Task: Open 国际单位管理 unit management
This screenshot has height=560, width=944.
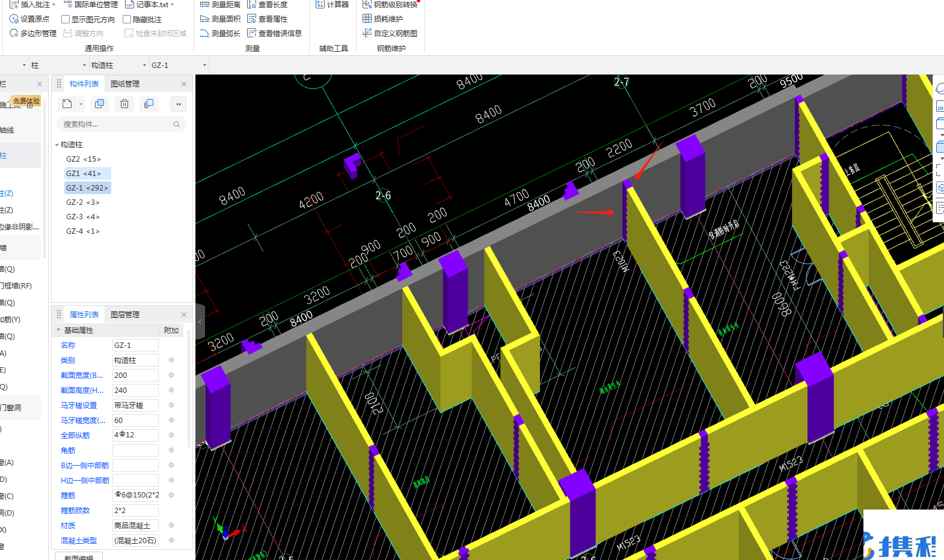Action: click(90, 4)
